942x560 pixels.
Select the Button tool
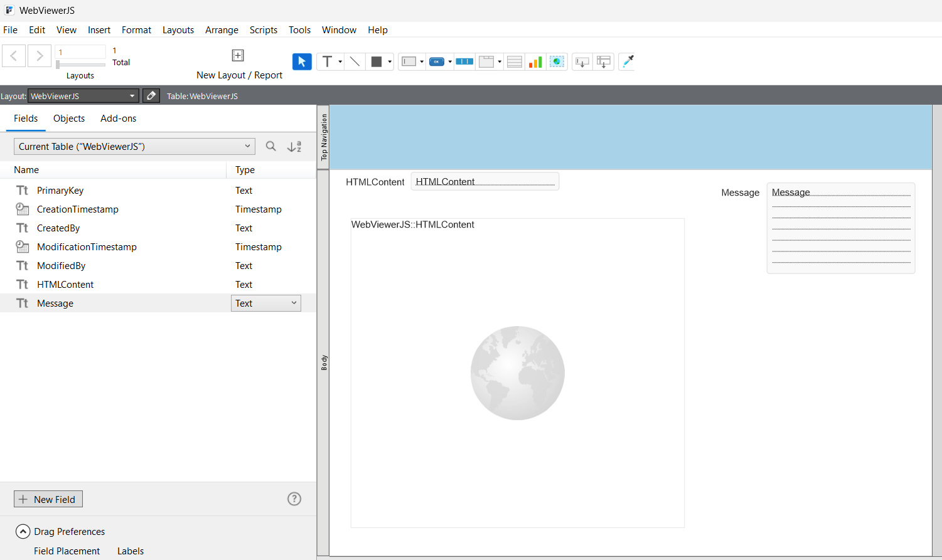437,61
